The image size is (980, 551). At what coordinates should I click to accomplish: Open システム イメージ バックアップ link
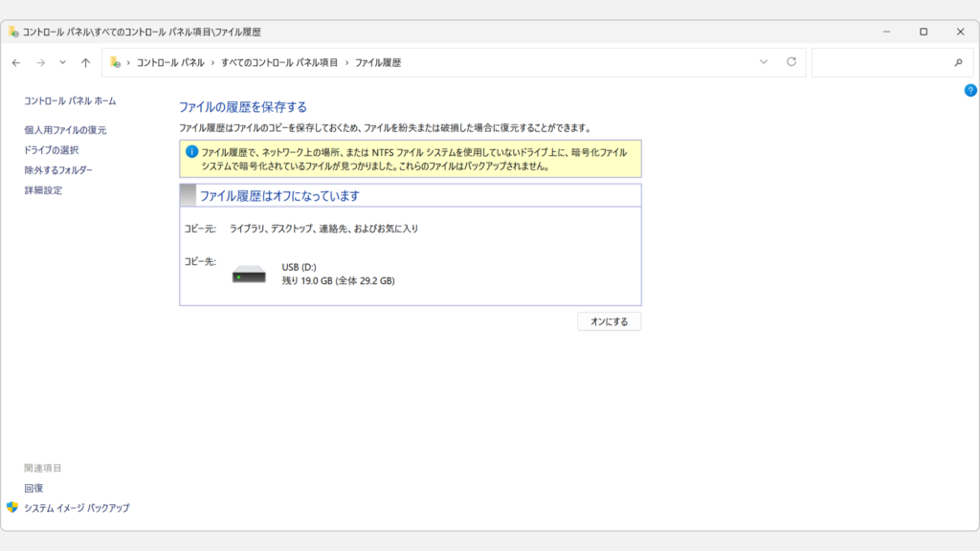tap(77, 508)
